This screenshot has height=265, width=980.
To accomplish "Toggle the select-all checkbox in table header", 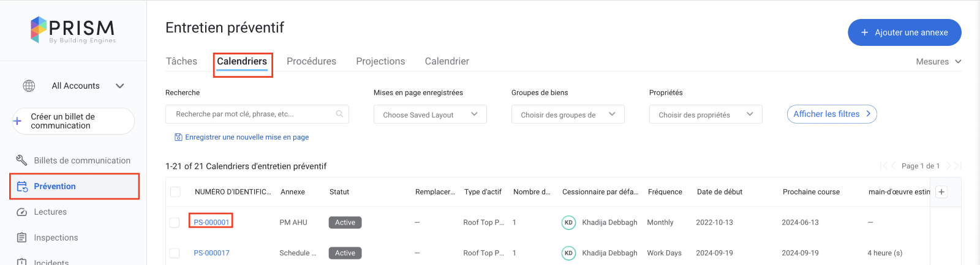I will 175,192.
